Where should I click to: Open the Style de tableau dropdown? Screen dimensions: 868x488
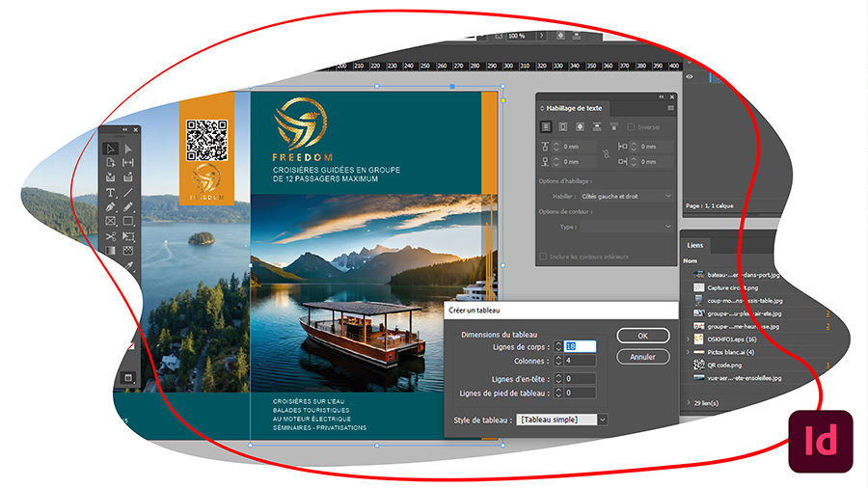(x=562, y=420)
